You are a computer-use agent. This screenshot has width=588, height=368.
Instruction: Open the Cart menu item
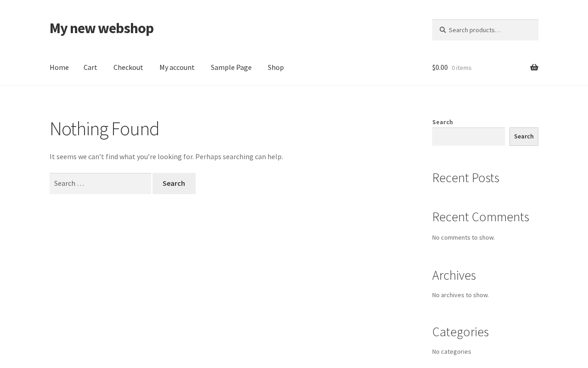(90, 68)
